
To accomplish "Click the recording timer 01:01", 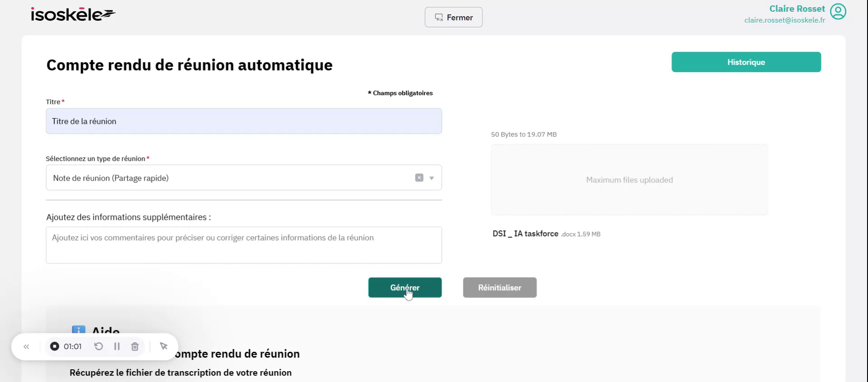I will tap(72, 347).
